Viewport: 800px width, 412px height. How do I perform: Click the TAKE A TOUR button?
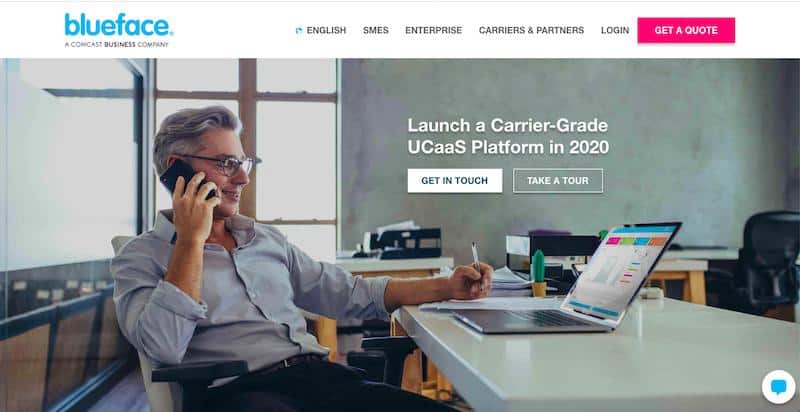click(558, 181)
